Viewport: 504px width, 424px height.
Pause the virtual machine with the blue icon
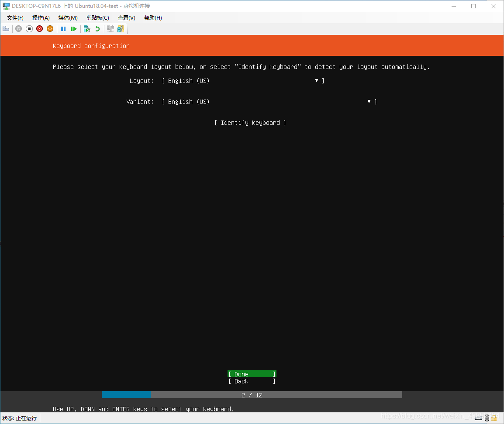(63, 29)
